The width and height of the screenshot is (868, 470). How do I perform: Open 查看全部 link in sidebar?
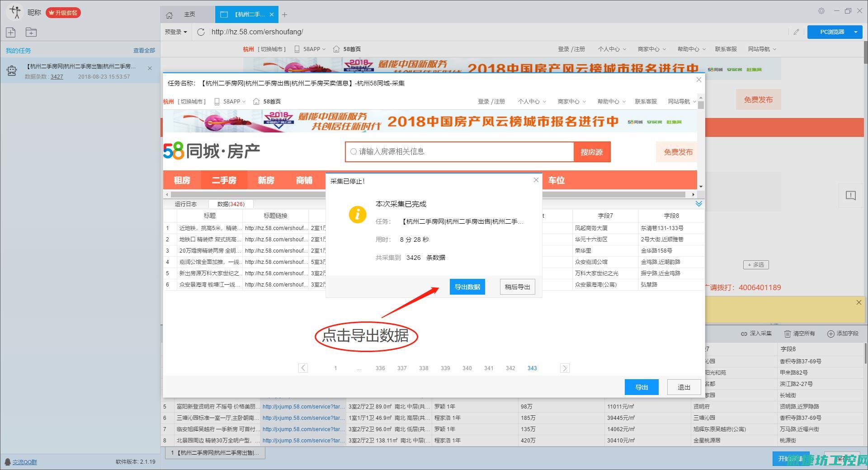pyautogui.click(x=144, y=51)
